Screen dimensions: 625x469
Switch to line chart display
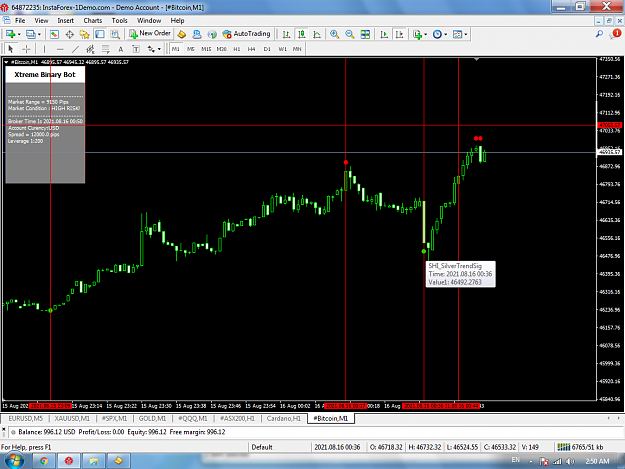(317, 34)
